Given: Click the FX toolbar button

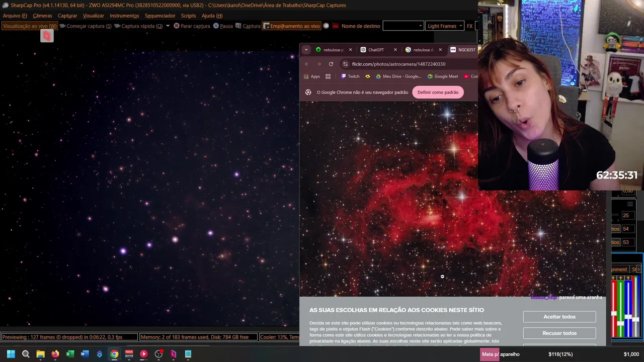Looking at the screenshot, I should pyautogui.click(x=469, y=26).
